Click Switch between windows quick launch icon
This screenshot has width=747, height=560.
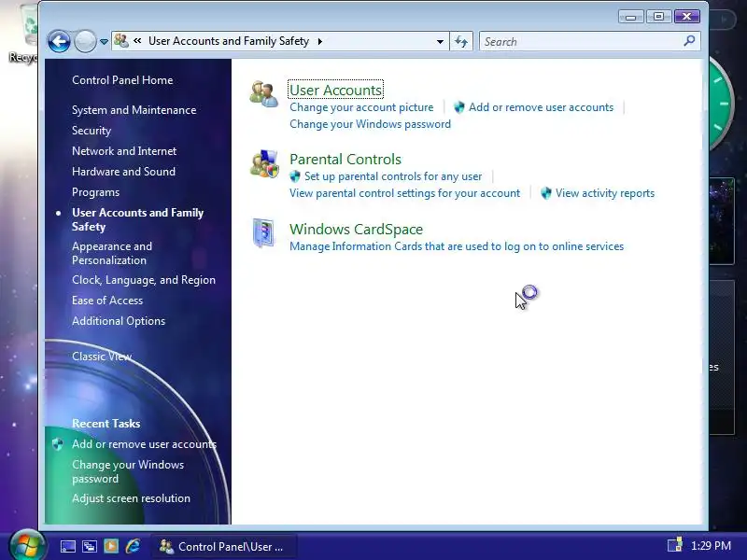89,546
